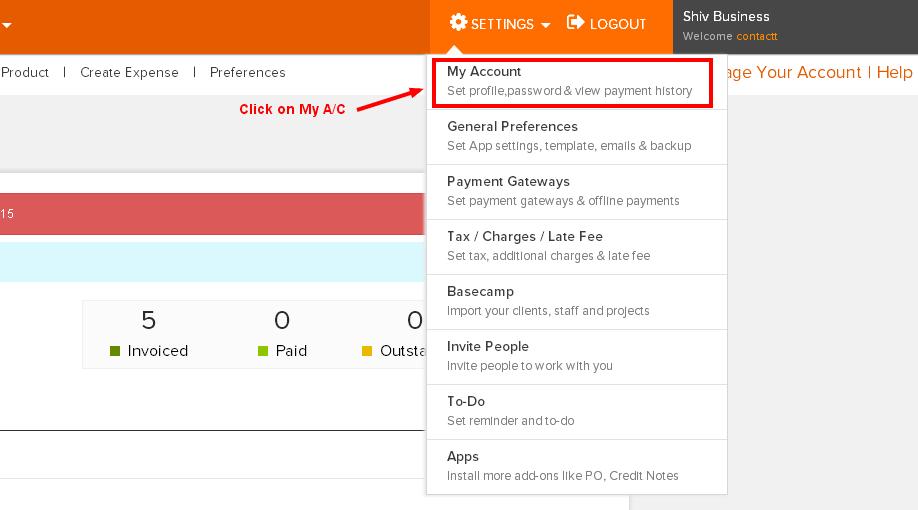This screenshot has width=918, height=510.
Task: Open the Preferences link
Action: pos(248,73)
